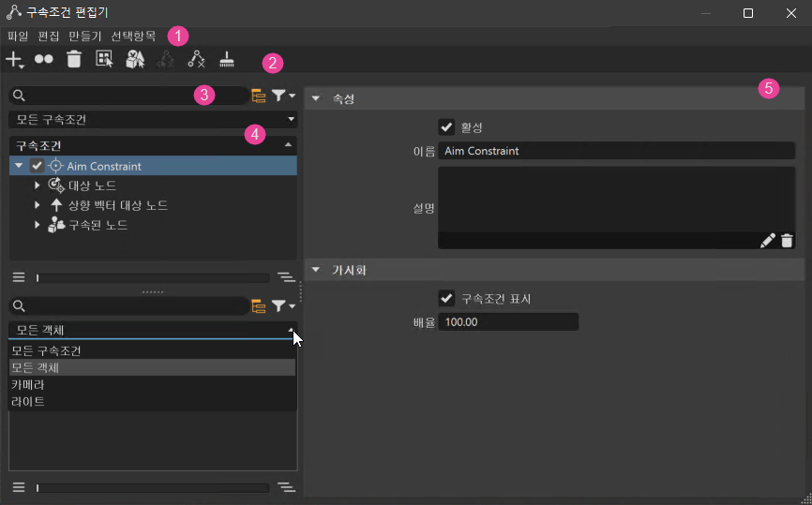Image resolution: width=812 pixels, height=505 pixels.
Task: Toggle the 구속조건 표시 checkbox
Action: pos(446,299)
